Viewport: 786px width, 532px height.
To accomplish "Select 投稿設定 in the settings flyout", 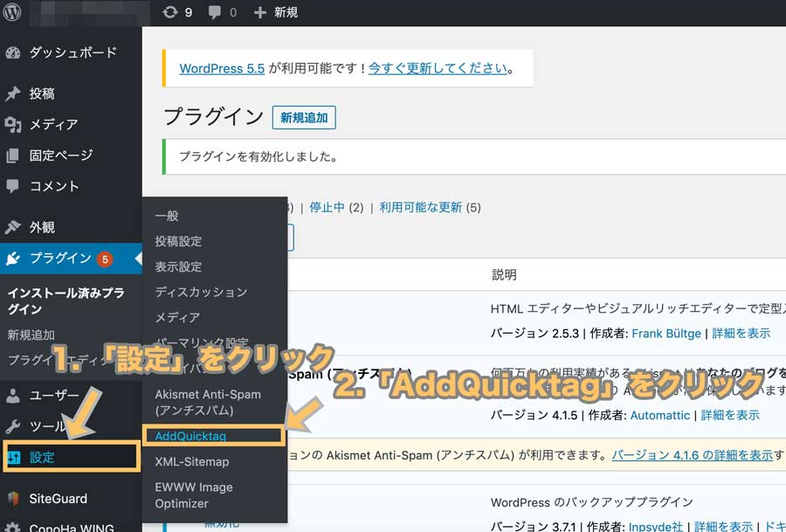I will pyautogui.click(x=178, y=241).
